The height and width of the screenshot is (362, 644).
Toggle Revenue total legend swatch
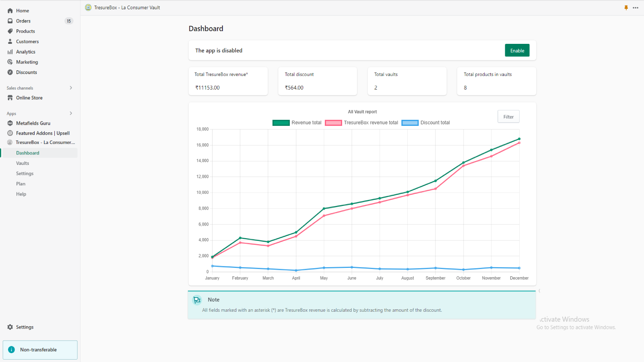click(x=281, y=123)
